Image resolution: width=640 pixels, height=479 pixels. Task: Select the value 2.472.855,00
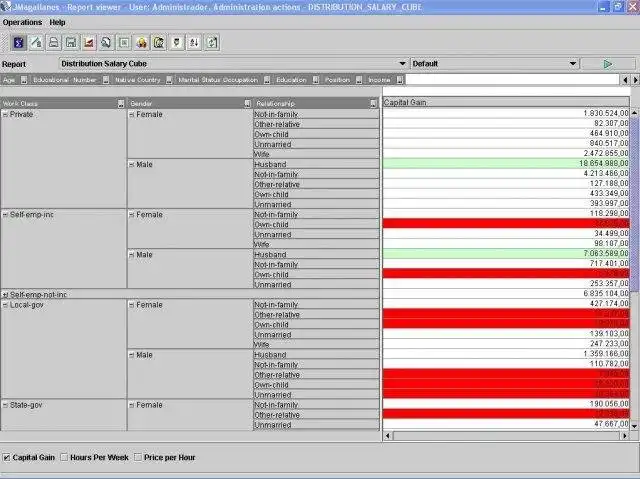pos(506,153)
